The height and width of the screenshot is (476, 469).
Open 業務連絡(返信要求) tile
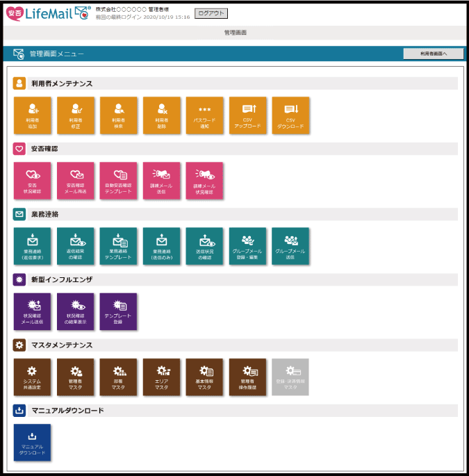32,245
